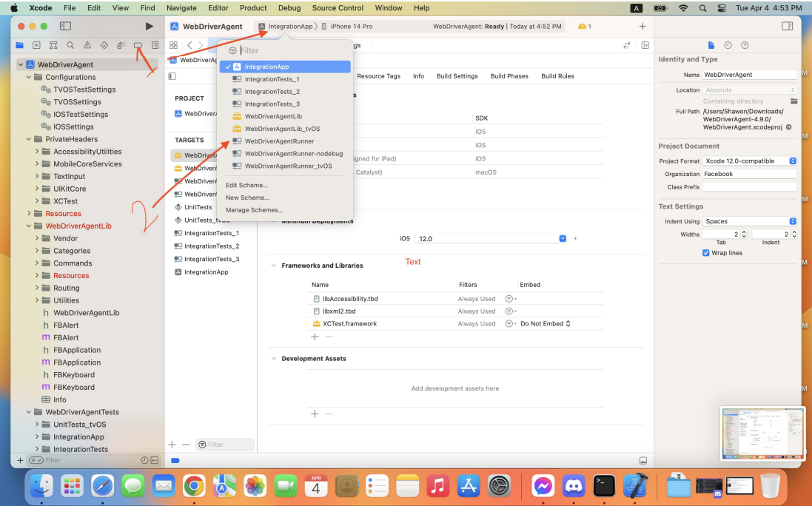Open the project navigator folder icon
The image size is (812, 506).
[x=20, y=46]
